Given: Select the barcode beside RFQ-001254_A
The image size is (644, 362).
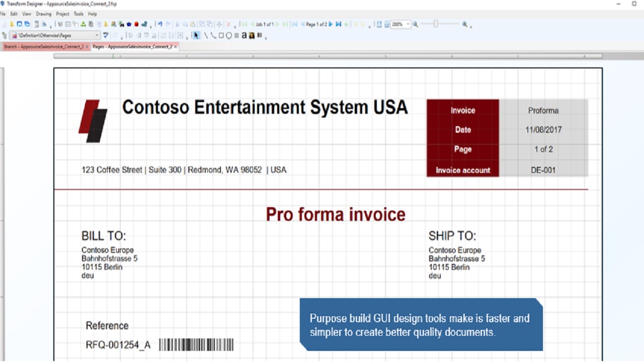Looking at the screenshot, I should click(x=196, y=344).
